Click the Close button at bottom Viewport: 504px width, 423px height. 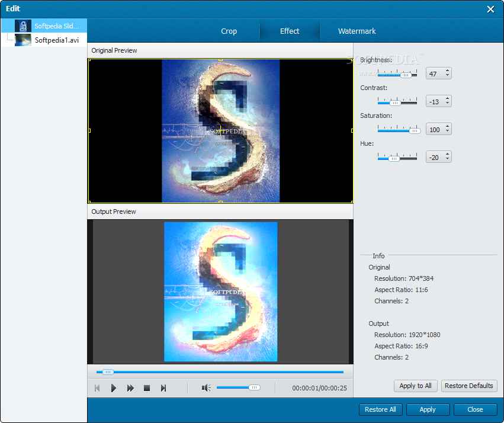[x=475, y=409]
